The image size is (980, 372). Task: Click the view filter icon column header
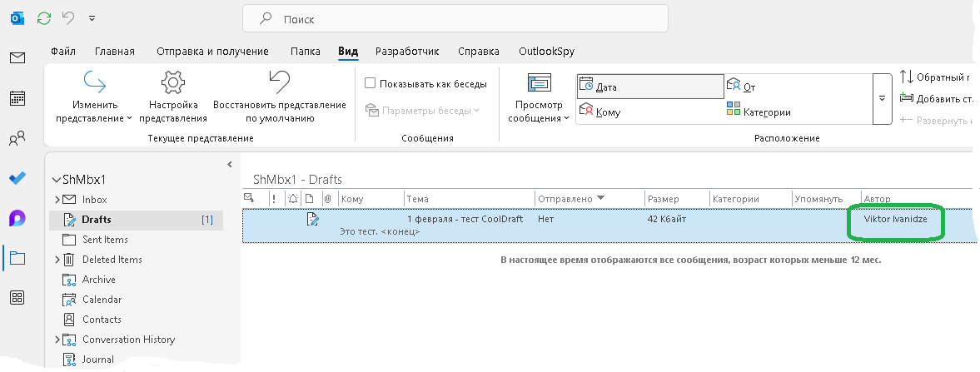click(x=249, y=199)
